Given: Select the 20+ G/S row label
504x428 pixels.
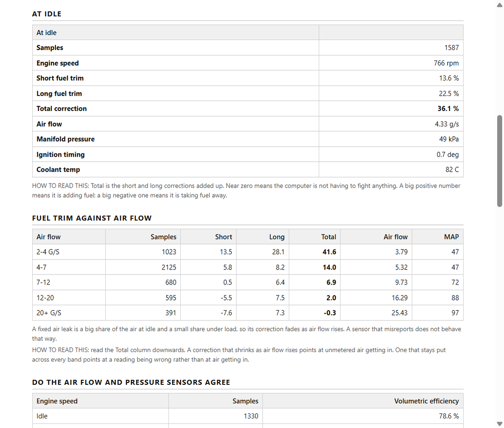Looking at the screenshot, I should pos(49,313).
